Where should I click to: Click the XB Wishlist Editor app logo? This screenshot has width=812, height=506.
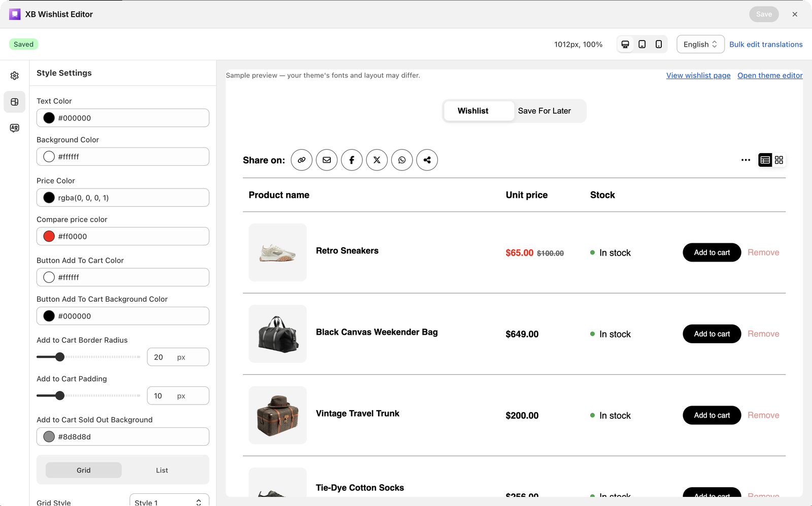pyautogui.click(x=15, y=14)
